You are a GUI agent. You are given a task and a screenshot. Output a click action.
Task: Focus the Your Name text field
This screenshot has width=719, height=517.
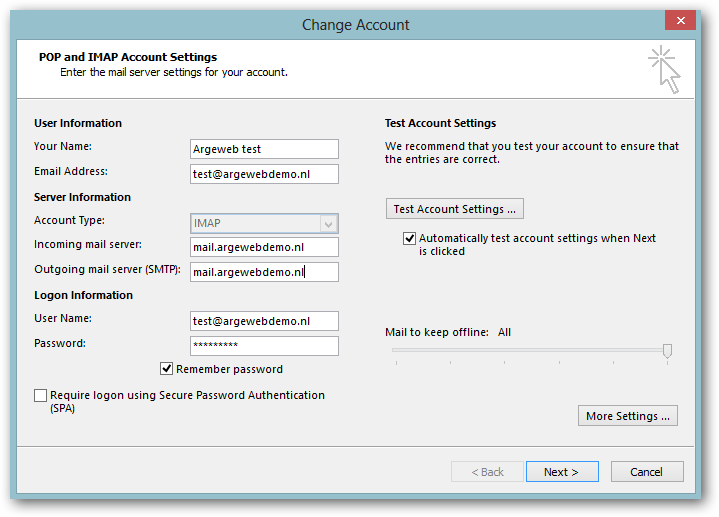[264, 149]
